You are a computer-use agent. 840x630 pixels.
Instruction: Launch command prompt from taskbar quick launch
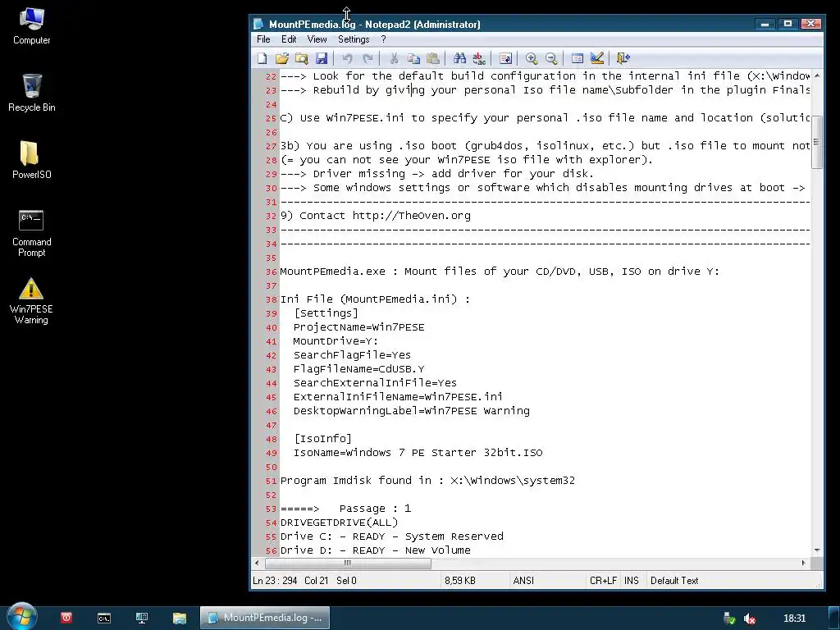(x=104, y=619)
